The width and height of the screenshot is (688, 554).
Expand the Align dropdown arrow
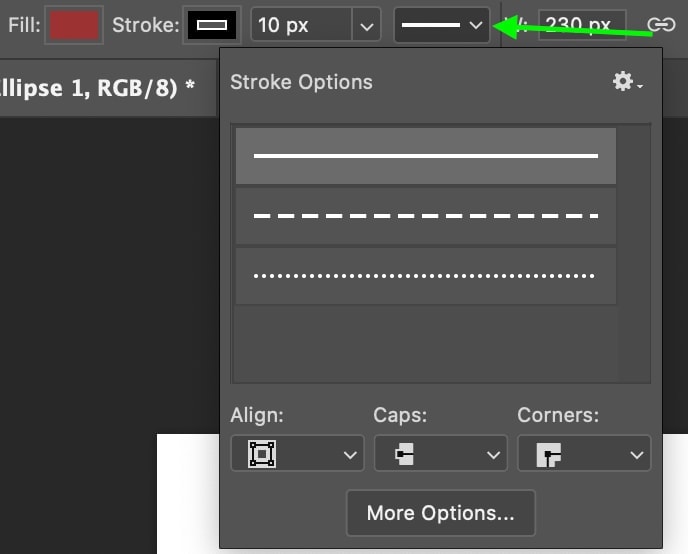350,455
